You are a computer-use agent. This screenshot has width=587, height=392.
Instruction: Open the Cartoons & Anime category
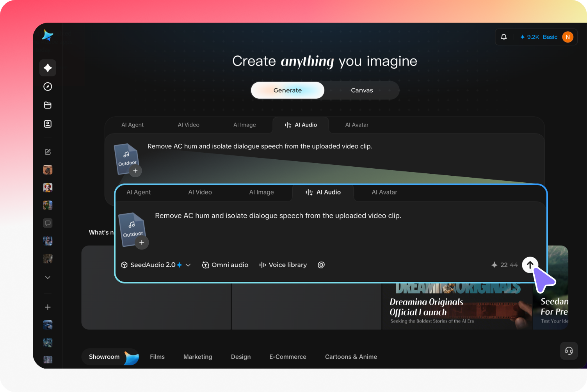[x=351, y=357]
